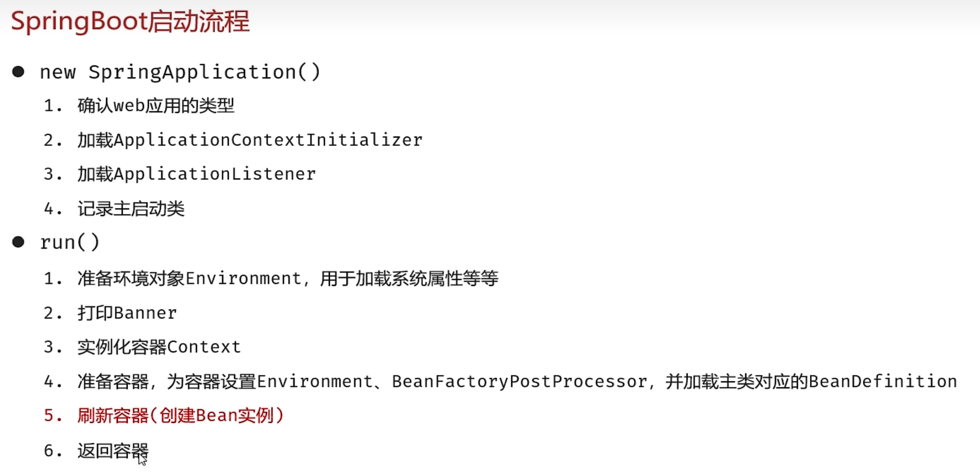The height and width of the screenshot is (473, 980).
Task: Select the red 刷新容器(创建Bean实例) text
Action: point(180,416)
